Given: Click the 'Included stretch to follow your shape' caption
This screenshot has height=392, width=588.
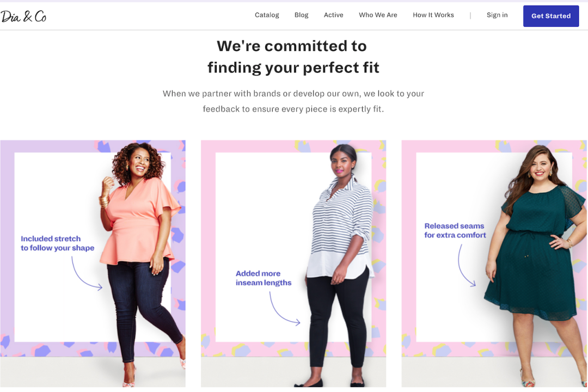Looking at the screenshot, I should pos(58,243).
